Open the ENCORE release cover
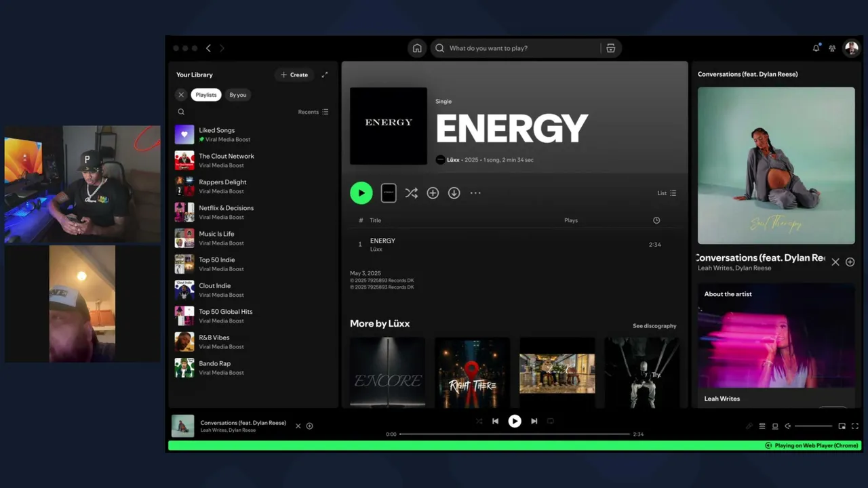868x488 pixels. [387, 373]
